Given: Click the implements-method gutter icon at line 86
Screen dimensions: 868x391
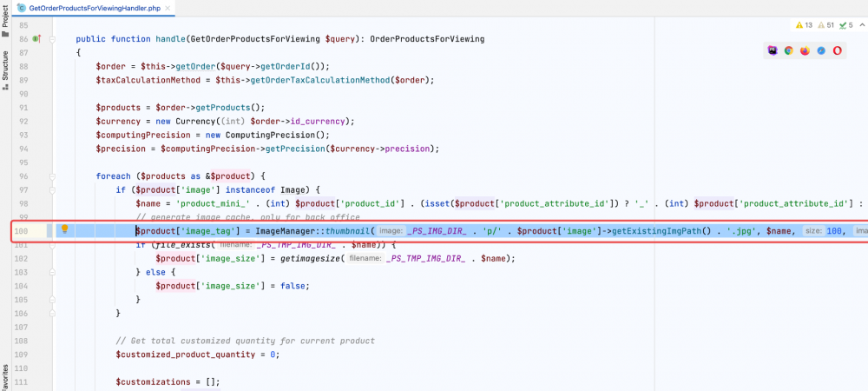Looking at the screenshot, I should tap(36, 39).
